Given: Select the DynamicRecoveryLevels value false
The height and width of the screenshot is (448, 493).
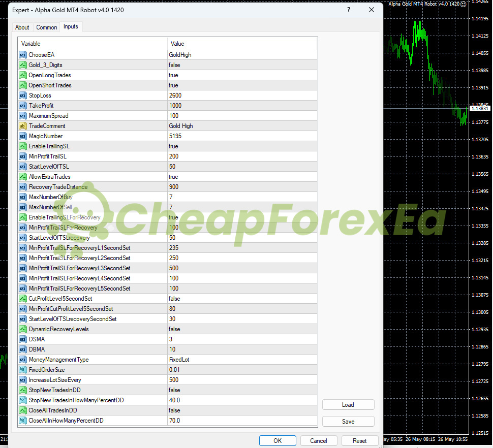Looking at the screenshot, I should pyautogui.click(x=174, y=329).
